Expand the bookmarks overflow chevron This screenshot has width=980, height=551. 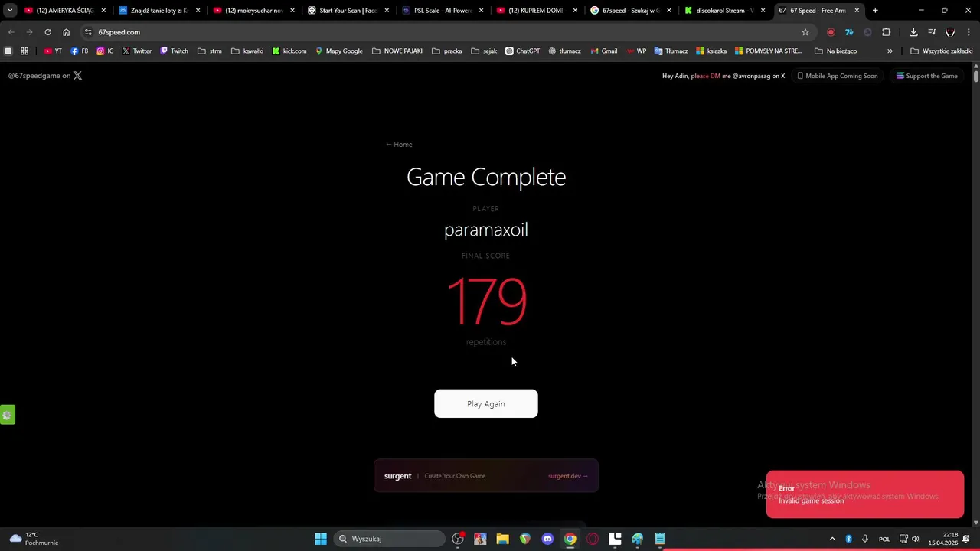890,51
